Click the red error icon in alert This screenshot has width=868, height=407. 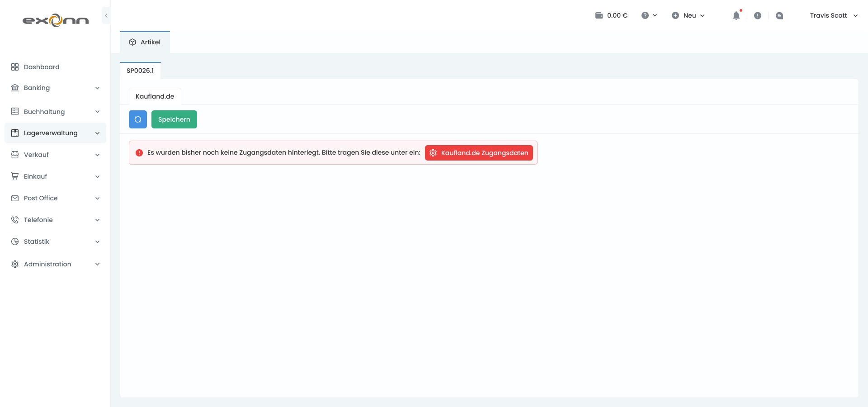[139, 153]
